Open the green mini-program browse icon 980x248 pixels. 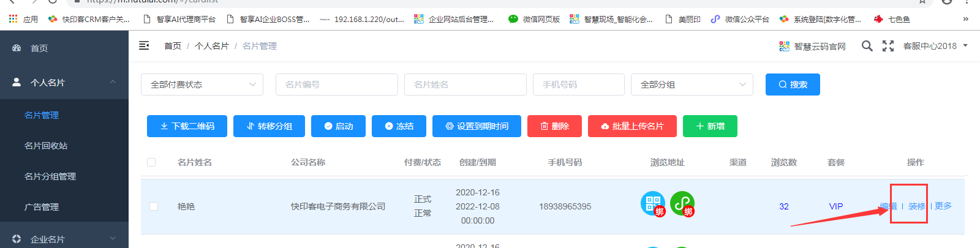[682, 203]
